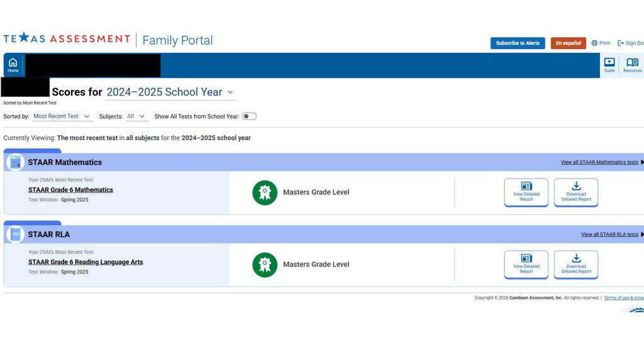
Task: Click the STAAR RLA book icon
Action: 16,234
